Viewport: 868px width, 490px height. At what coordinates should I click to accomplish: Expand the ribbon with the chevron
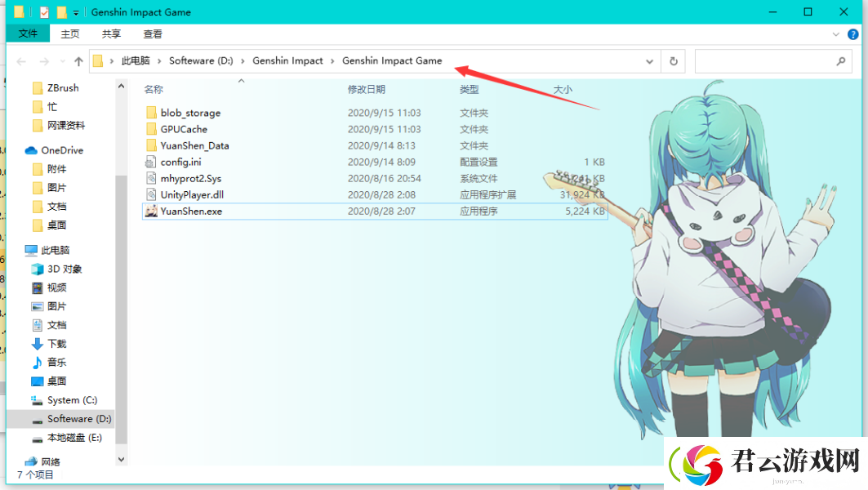pyautogui.click(x=836, y=34)
